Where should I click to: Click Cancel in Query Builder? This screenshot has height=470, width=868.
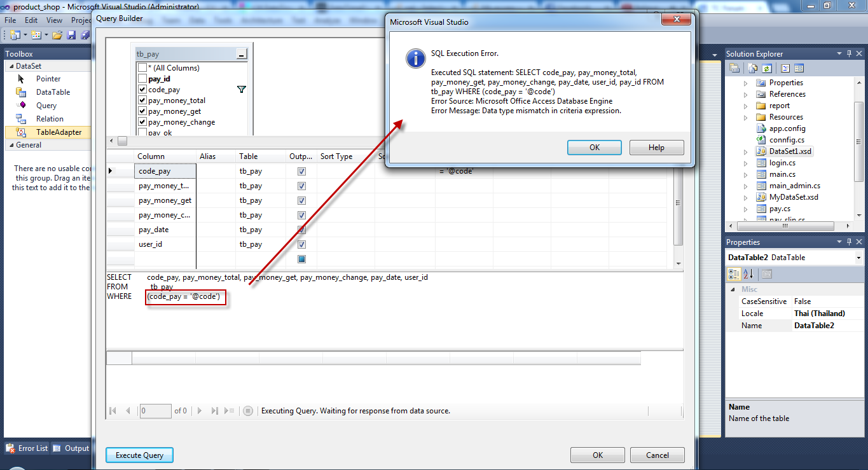coord(658,455)
